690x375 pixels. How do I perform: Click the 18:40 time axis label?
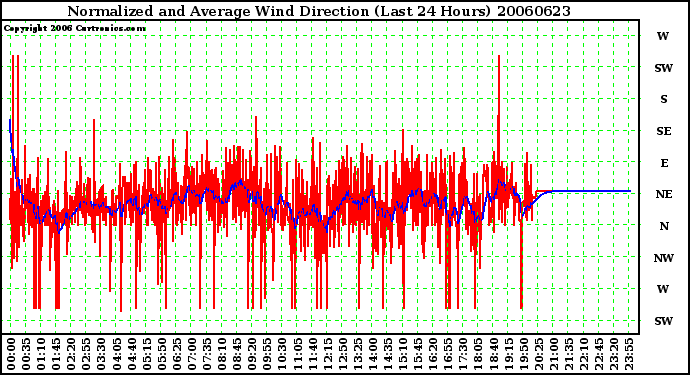(493, 354)
